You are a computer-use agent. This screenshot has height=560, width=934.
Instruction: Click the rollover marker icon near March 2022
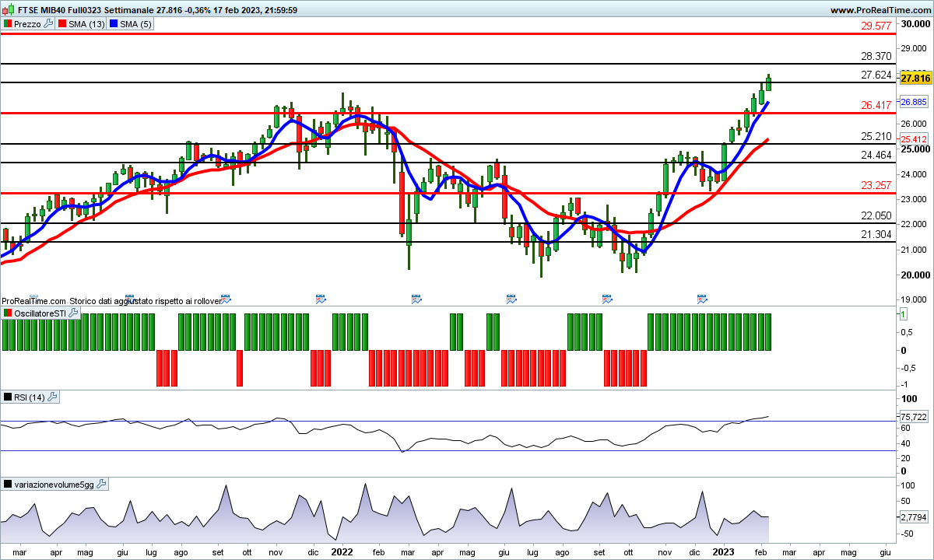[x=416, y=298]
